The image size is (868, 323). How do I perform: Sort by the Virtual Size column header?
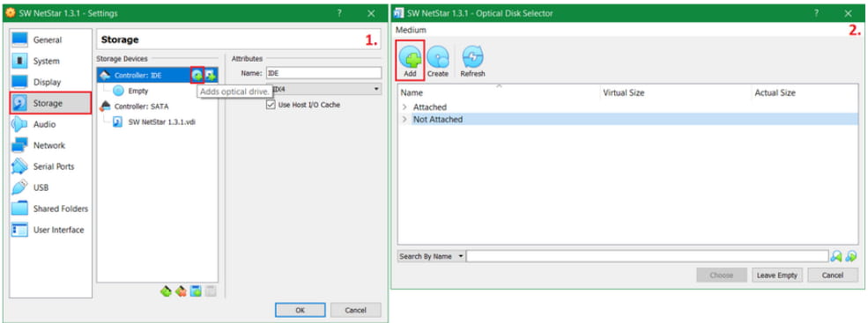(676, 93)
